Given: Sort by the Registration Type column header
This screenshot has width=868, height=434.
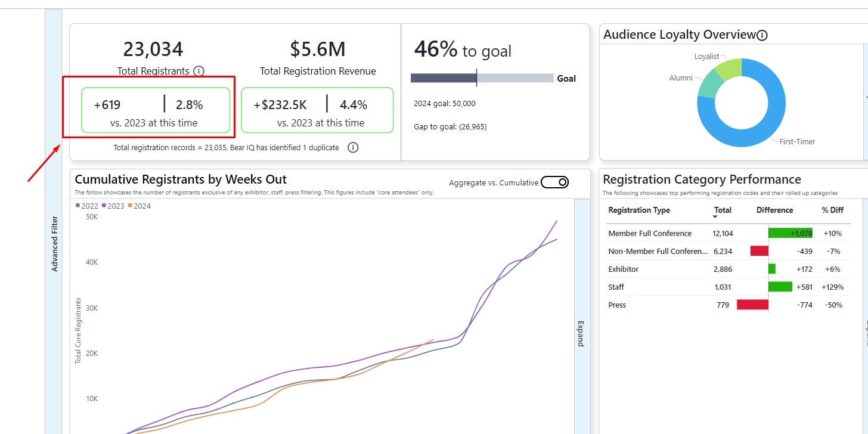Looking at the screenshot, I should click(638, 210).
